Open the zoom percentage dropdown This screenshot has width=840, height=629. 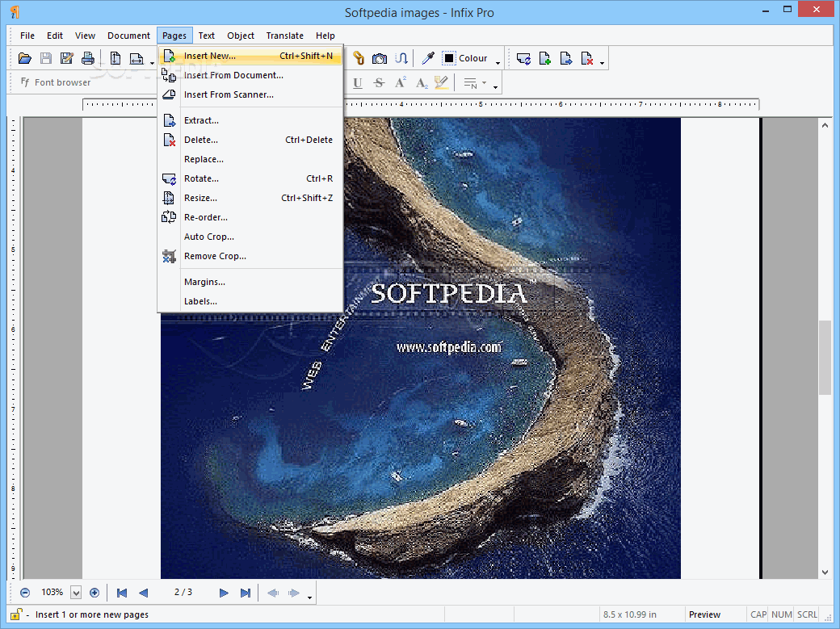coord(76,593)
